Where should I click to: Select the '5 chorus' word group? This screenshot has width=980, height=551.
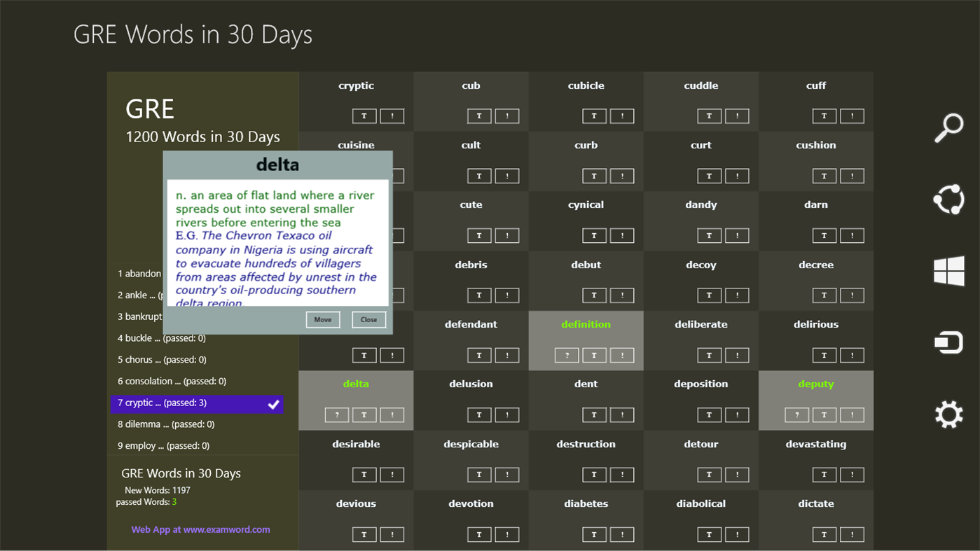161,360
